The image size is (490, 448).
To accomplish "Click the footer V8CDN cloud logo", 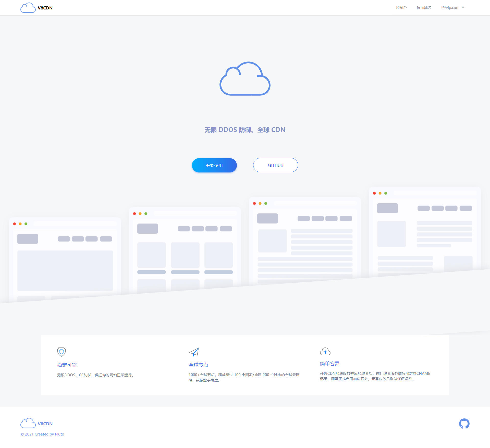I will coord(28,423).
